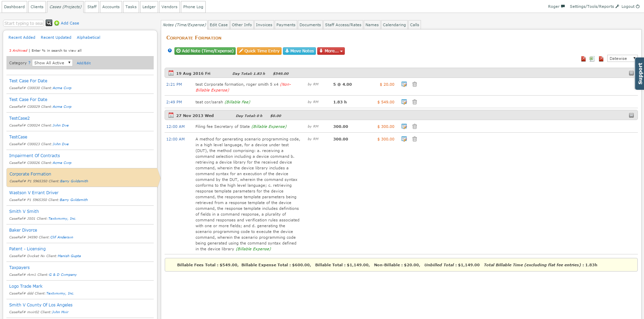Export notes using the Excel icon
644x319 pixels.
pos(592,59)
